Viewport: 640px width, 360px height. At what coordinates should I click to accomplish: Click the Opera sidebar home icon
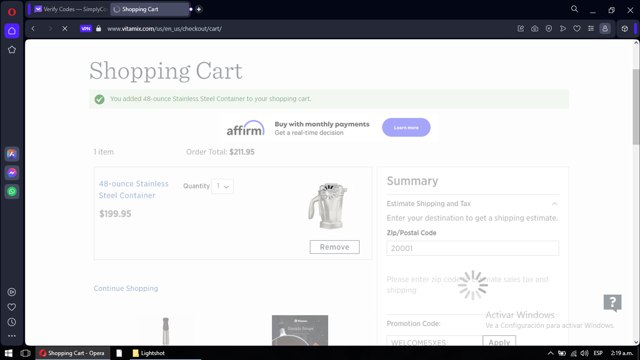coord(12,31)
